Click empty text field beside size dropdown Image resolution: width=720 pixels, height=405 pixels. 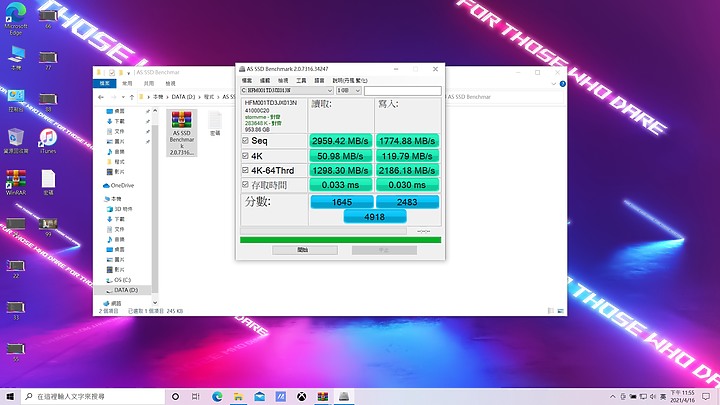tap(403, 90)
